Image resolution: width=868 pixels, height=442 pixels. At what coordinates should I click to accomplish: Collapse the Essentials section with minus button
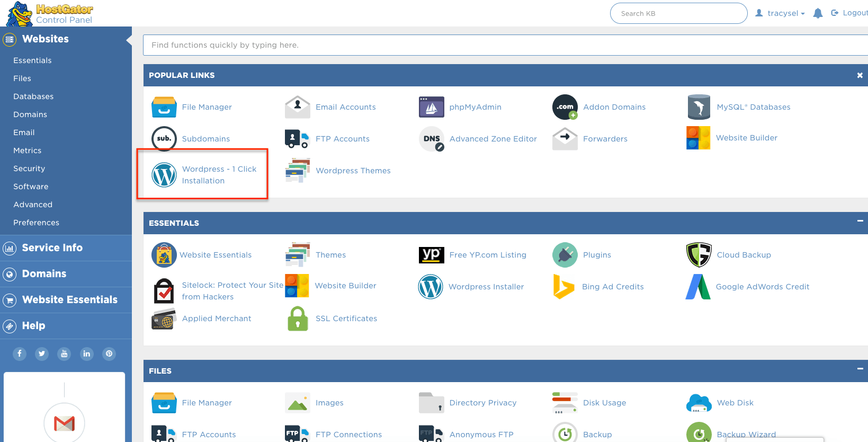(x=860, y=221)
